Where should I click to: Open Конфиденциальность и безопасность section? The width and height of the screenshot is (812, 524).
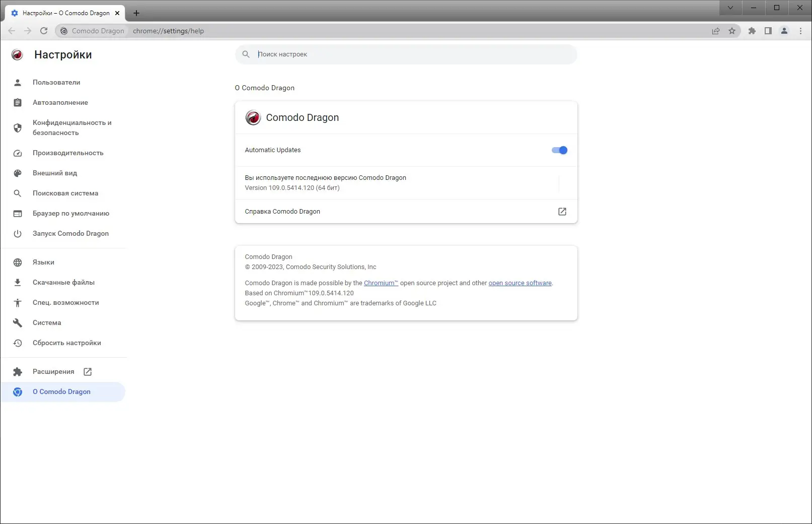point(63,127)
